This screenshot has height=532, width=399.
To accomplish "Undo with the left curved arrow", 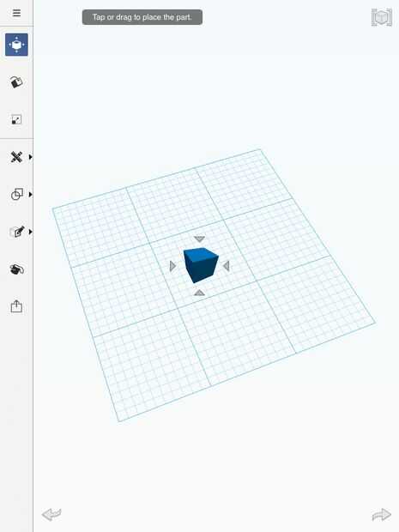I will [51, 514].
